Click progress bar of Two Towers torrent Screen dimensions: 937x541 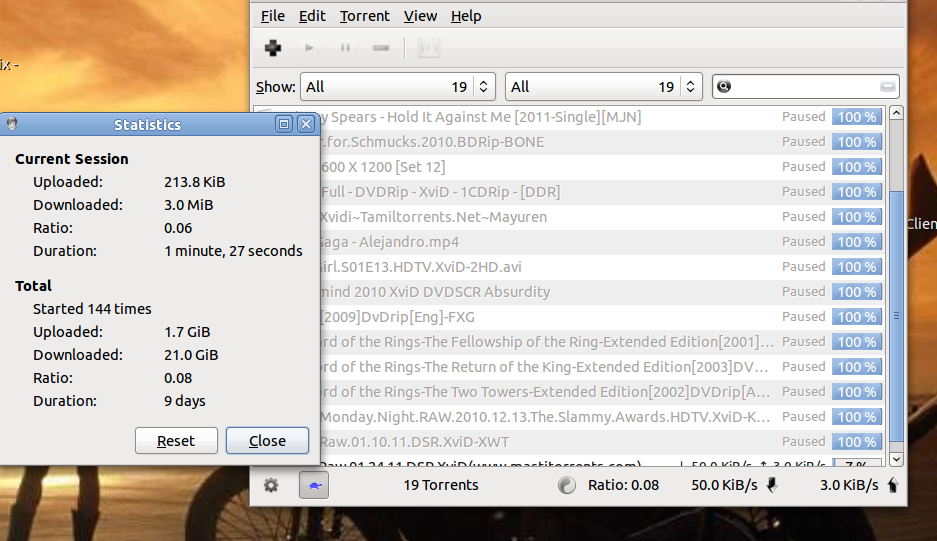click(x=857, y=392)
